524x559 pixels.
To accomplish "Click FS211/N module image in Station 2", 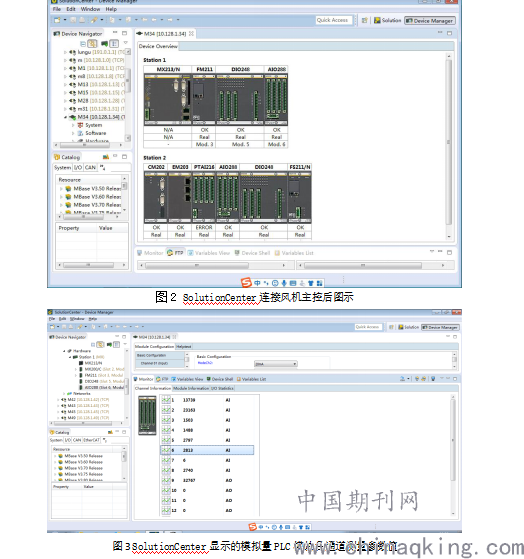I will 299,197.
